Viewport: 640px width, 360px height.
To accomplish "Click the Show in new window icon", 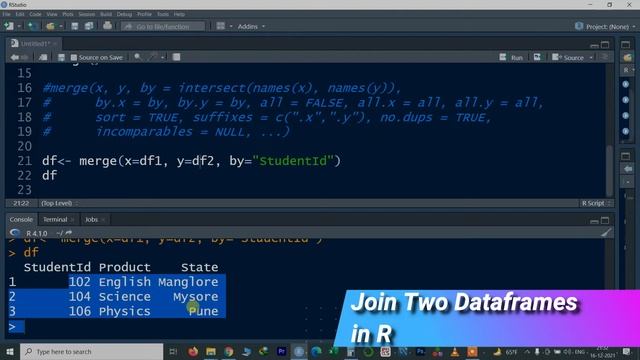I will tap(43, 58).
